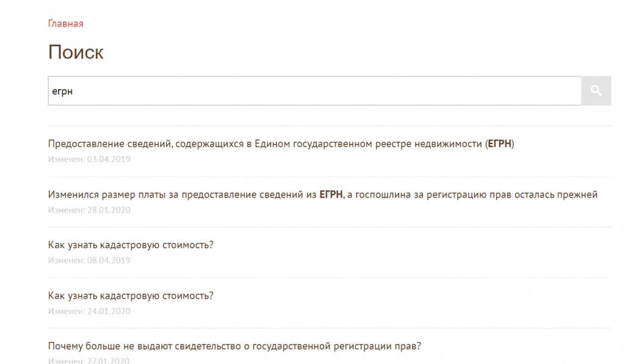Image resolution: width=625 pixels, height=364 pixels.
Task: Click the date Изменен: 24.01.2020
Action: (x=89, y=311)
